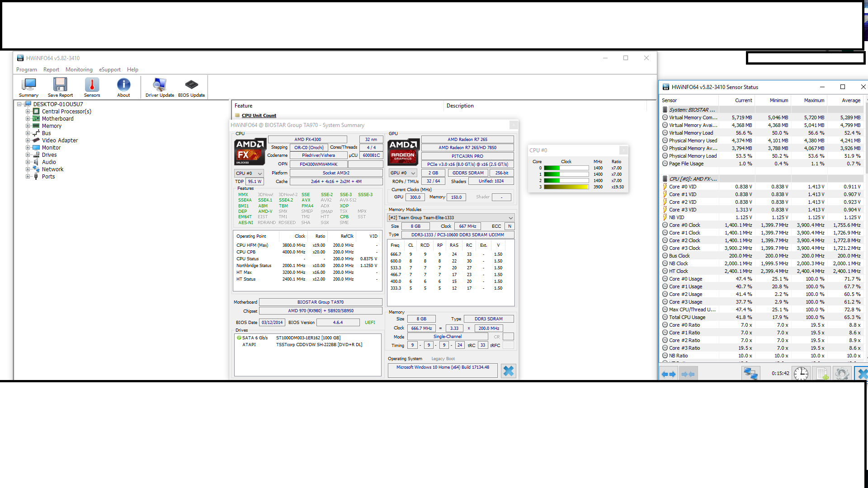Reset sensor timer with clock icon
The height and width of the screenshot is (488, 868).
point(801,374)
